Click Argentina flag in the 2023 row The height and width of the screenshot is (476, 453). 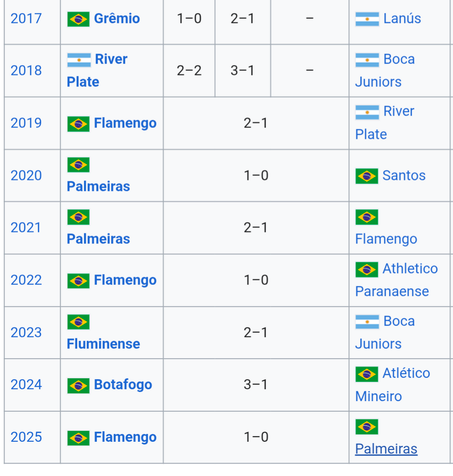[x=367, y=322]
